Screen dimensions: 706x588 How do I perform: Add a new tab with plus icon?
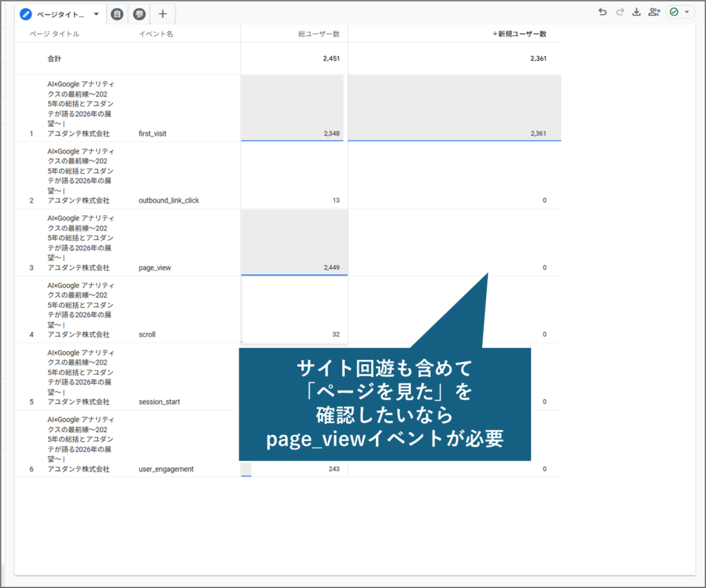[163, 14]
